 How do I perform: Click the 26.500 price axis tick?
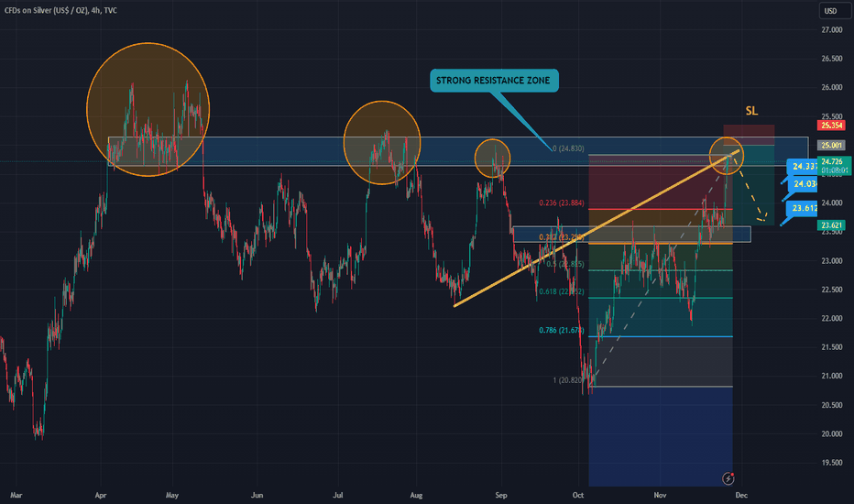832,59
